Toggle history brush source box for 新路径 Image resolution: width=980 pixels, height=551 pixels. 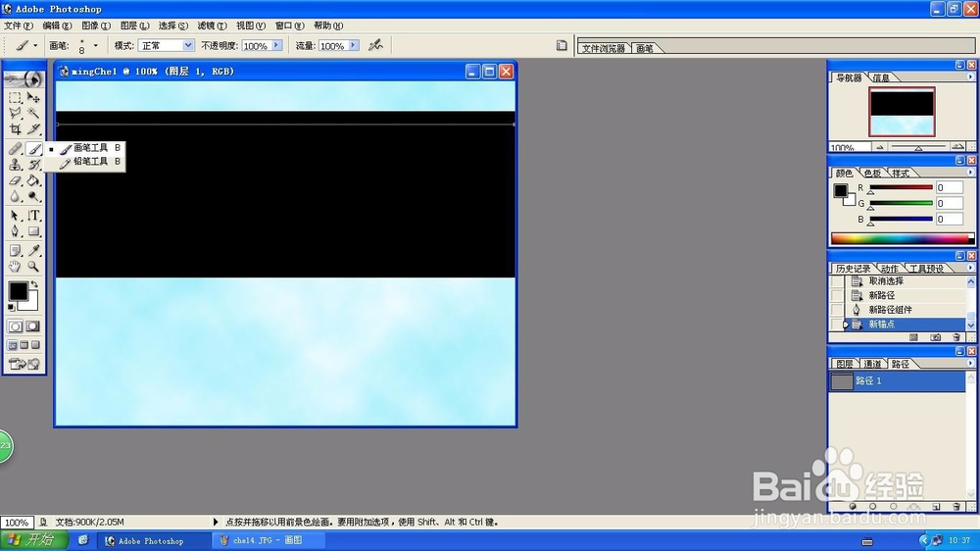click(836, 295)
